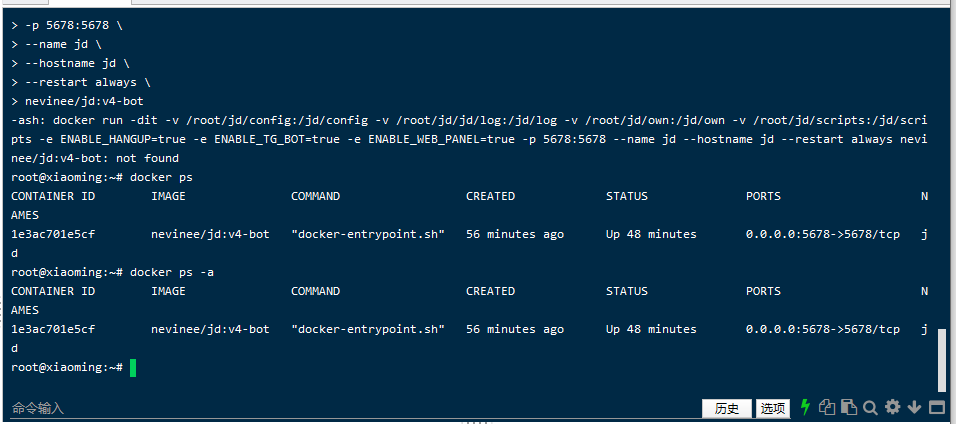Viewport: 956px width, 424px height.
Task: Open terminal search with the magnifier icon
Action: click(x=870, y=407)
